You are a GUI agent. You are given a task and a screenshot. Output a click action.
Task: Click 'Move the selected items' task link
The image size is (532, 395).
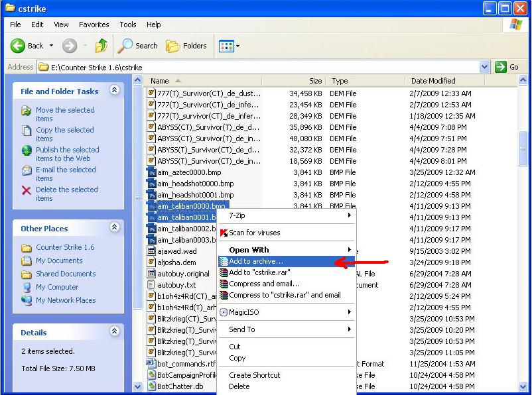pyautogui.click(x=65, y=114)
